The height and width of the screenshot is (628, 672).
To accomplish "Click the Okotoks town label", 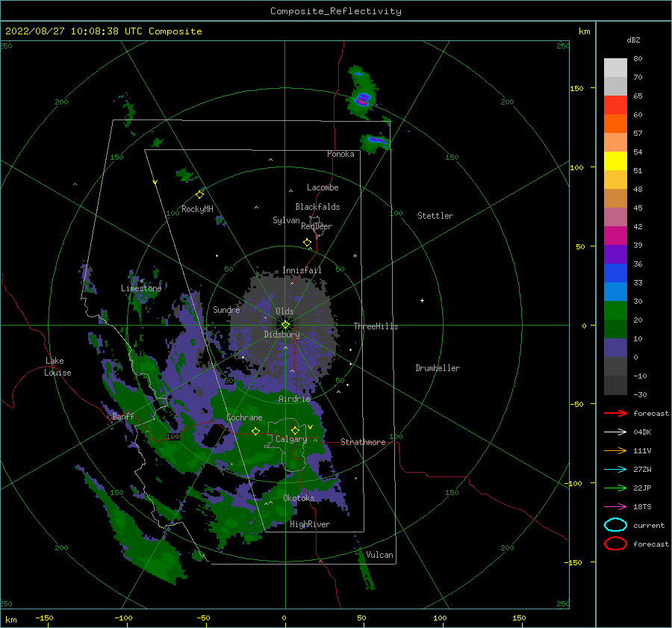I will [x=299, y=497].
